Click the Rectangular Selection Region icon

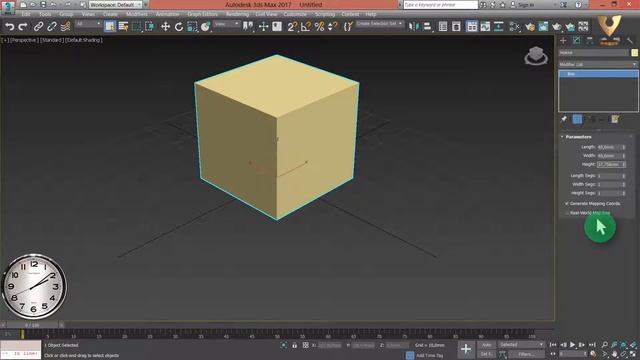(136, 27)
